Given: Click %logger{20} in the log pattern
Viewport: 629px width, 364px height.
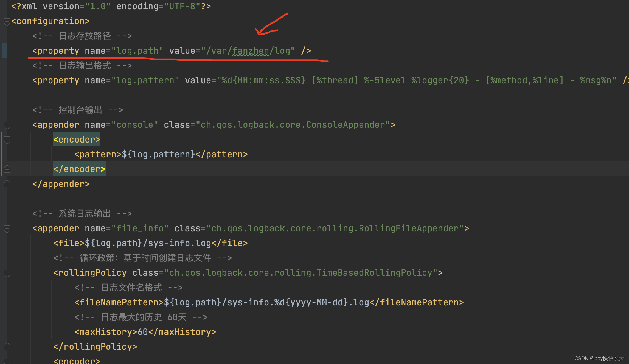Looking at the screenshot, I should coord(440,80).
